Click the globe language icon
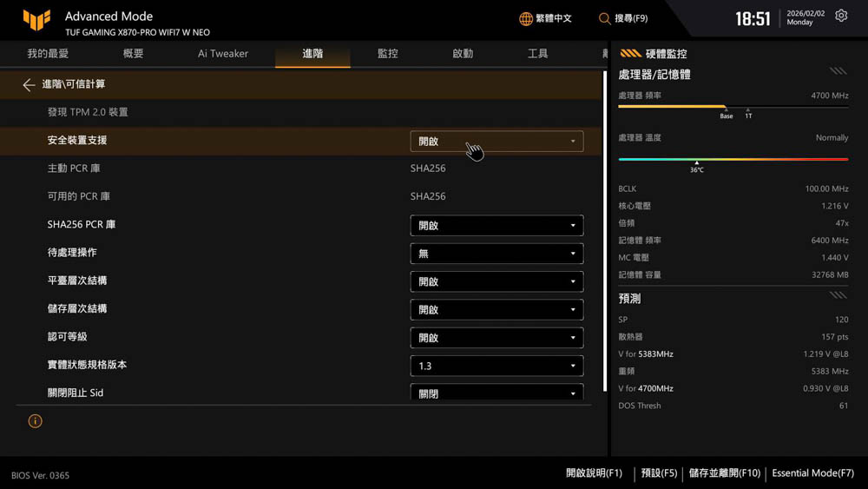Screen dimensions: 868x489 coord(526,18)
